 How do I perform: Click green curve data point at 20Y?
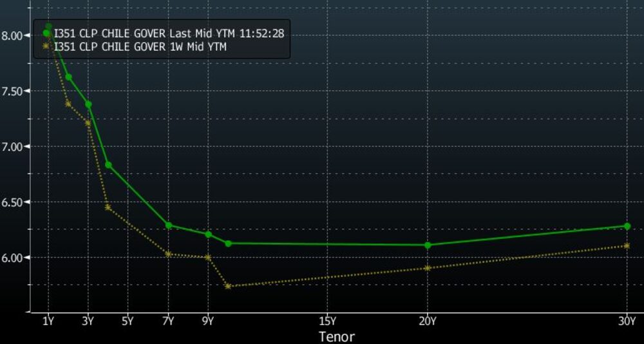[428, 245]
